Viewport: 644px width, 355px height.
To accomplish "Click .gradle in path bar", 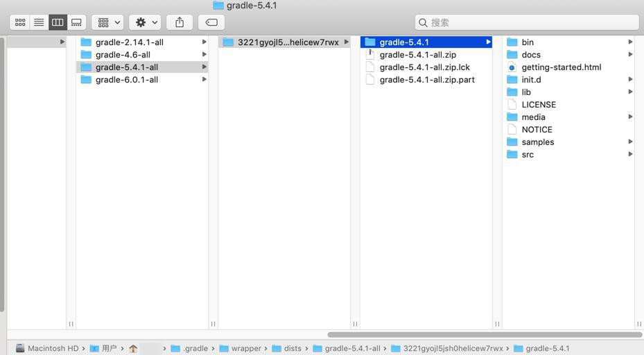I will click(189, 349).
